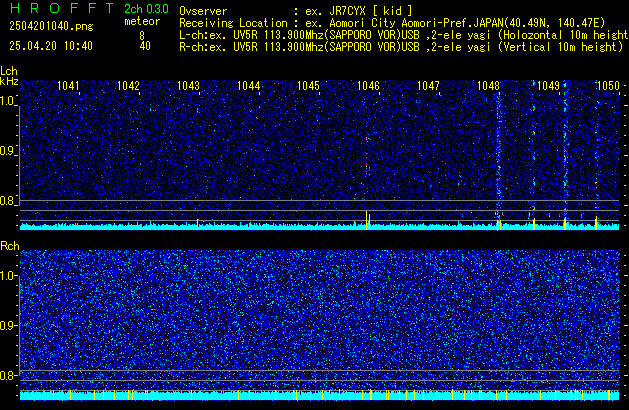Click the '2ch 0.3.0' version label
The height and width of the screenshot is (410, 629).
pyautogui.click(x=146, y=9)
